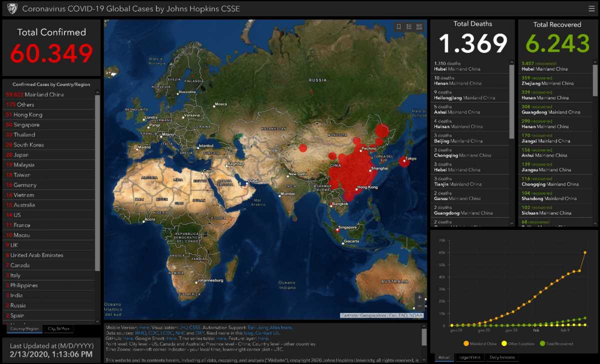Toggle Other Locations series in chart legend
This screenshot has height=364, width=600.
click(x=517, y=343)
